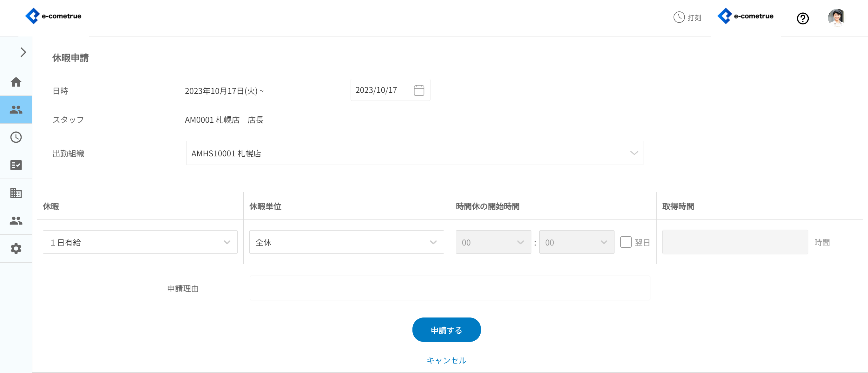Viewport: 868px width, 373px height.
Task: Expand the sidebar with the arrow chevron
Action: point(23,52)
